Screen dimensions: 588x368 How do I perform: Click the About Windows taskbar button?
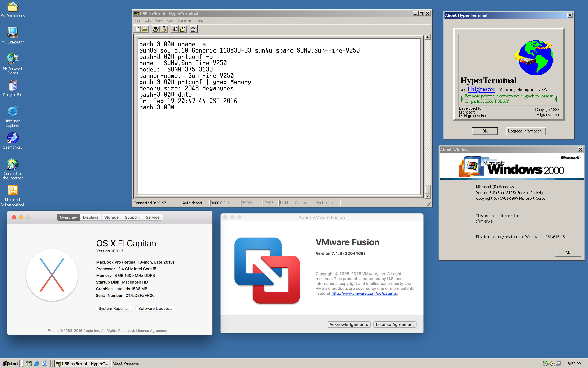point(139,363)
